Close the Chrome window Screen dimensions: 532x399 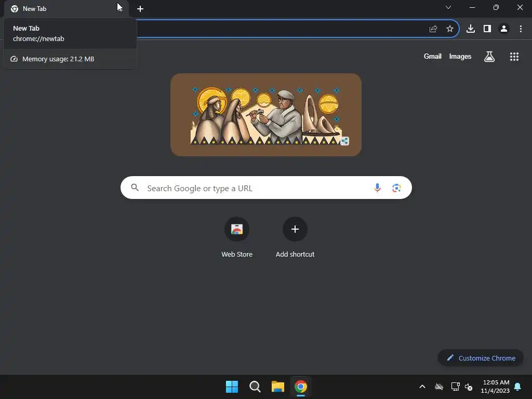(x=520, y=7)
